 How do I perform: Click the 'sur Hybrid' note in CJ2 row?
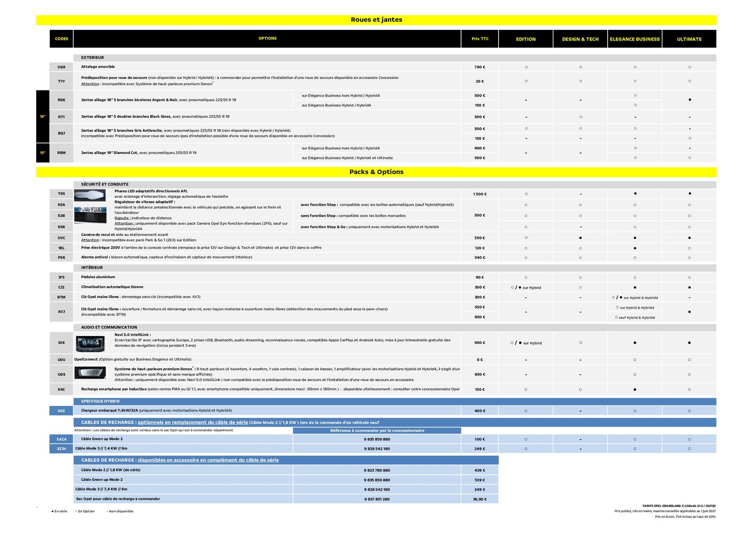click(x=532, y=288)
